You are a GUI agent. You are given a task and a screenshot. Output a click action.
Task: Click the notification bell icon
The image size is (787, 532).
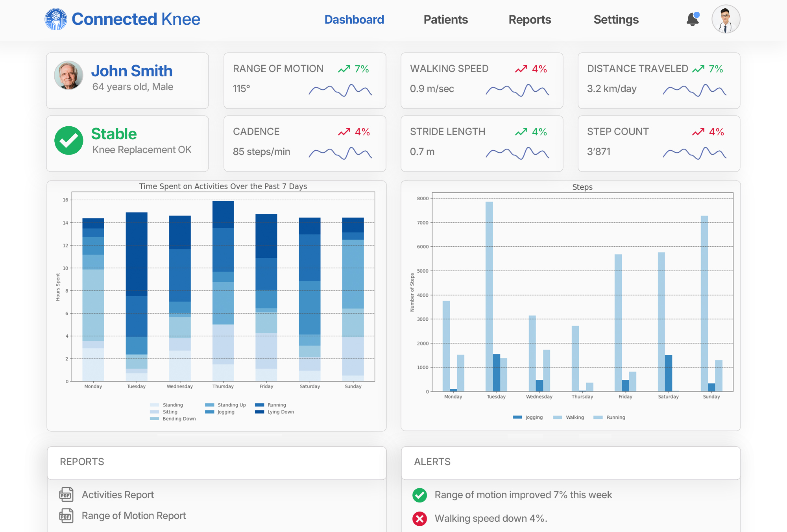(x=692, y=19)
